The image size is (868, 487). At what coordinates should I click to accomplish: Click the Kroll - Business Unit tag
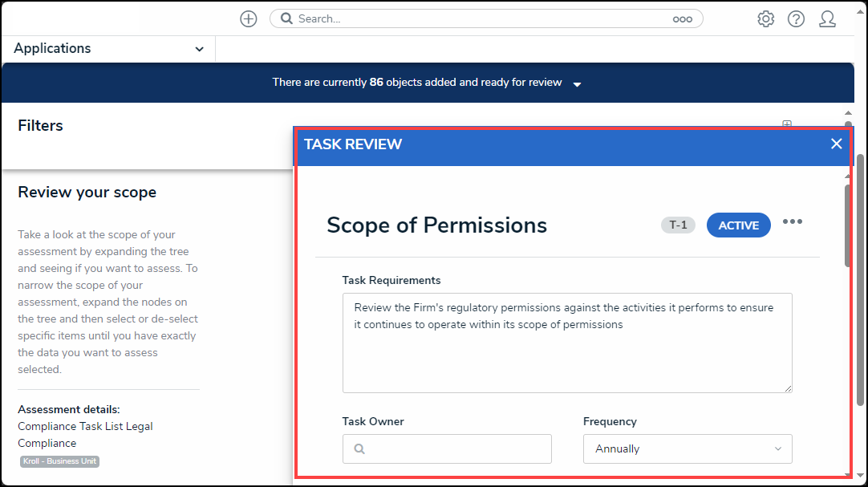point(60,461)
